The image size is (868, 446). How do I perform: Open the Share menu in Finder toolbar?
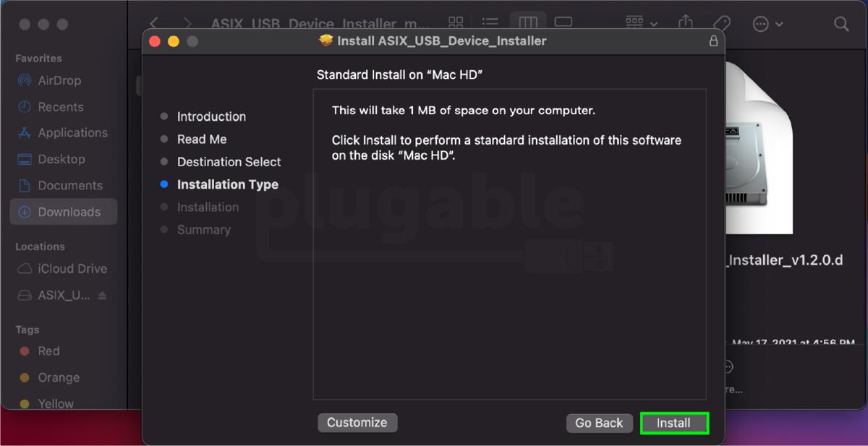[685, 23]
